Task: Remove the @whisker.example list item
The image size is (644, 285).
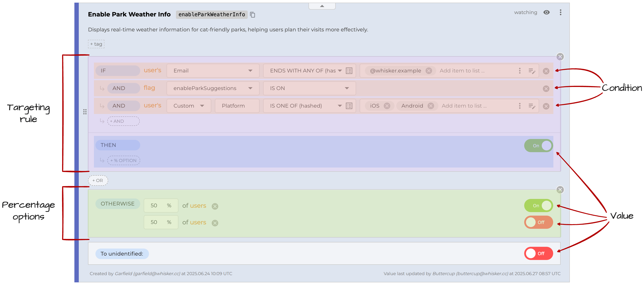Action: coord(429,70)
